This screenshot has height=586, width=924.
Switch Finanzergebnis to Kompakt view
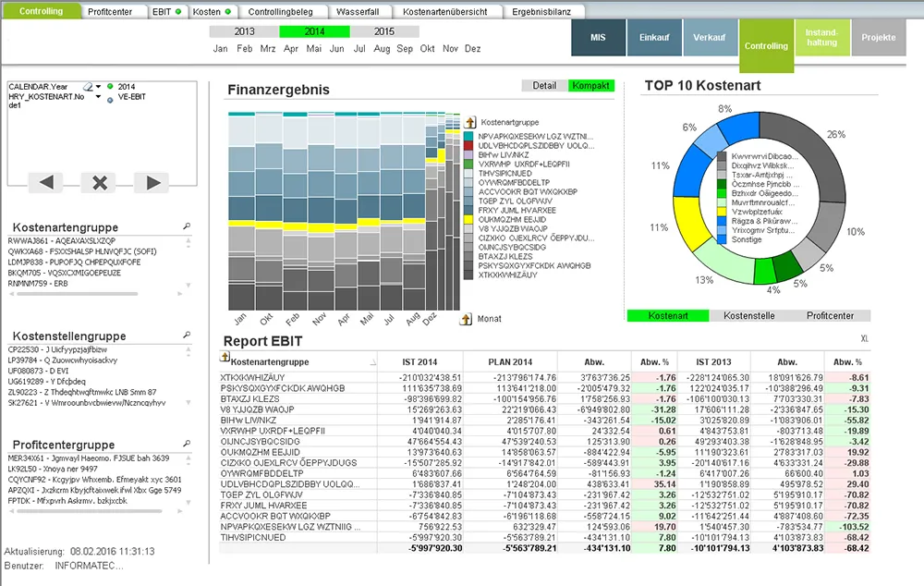tap(591, 85)
